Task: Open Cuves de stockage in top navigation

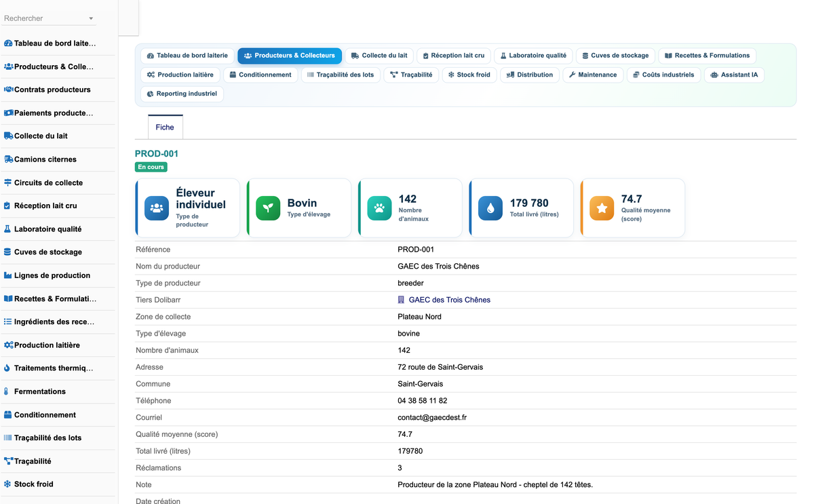Action: point(615,56)
